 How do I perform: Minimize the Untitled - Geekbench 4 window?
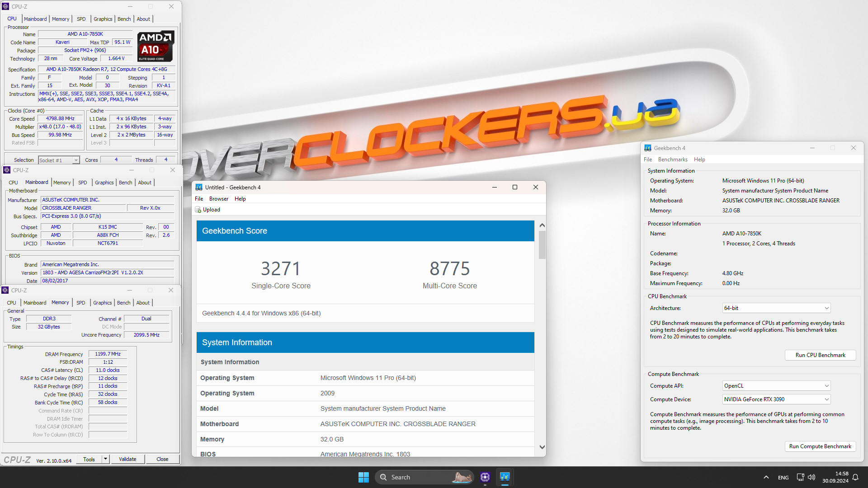[x=494, y=187]
